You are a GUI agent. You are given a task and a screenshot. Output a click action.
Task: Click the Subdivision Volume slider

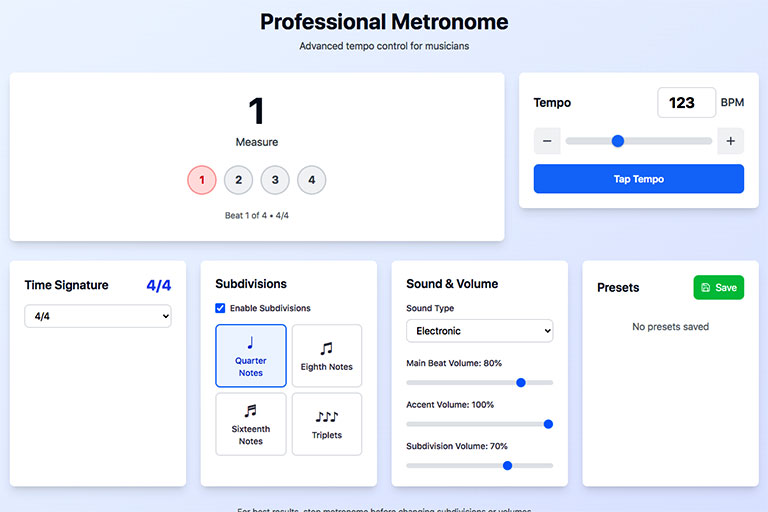tap(480, 465)
